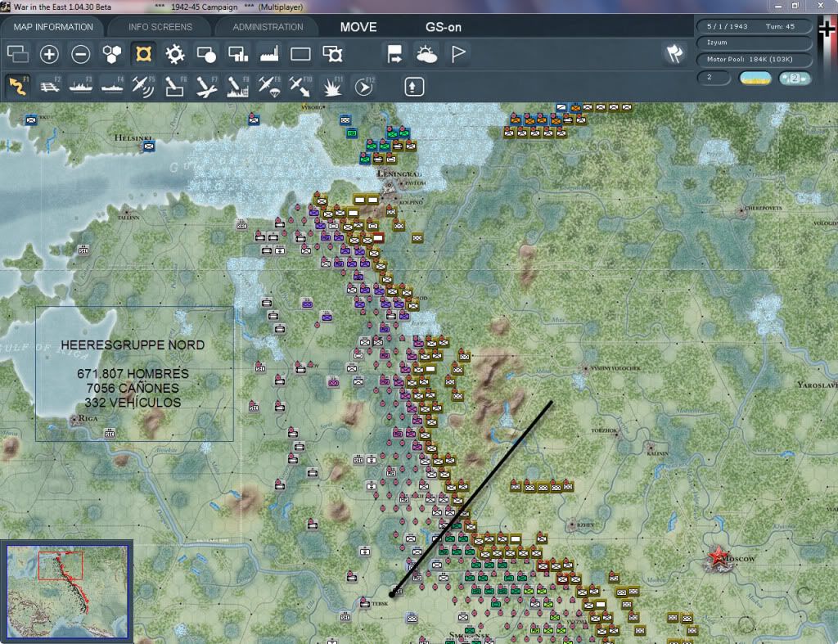Image resolution: width=838 pixels, height=644 pixels.
Task: Select the F1 move mode icon
Action: click(18, 86)
